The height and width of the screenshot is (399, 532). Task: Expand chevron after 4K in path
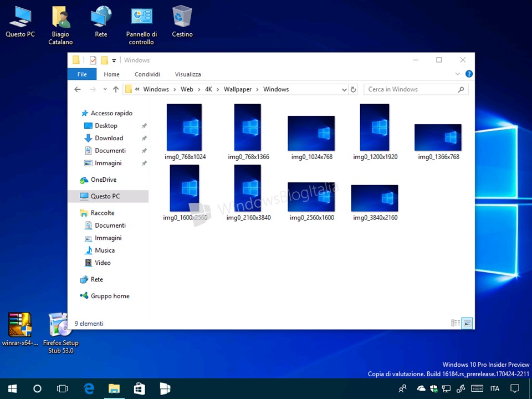point(218,90)
